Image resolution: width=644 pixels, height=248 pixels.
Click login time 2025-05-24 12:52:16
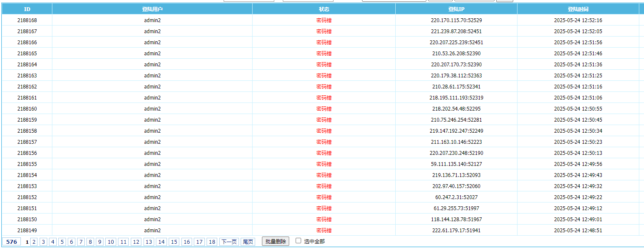[578, 20]
